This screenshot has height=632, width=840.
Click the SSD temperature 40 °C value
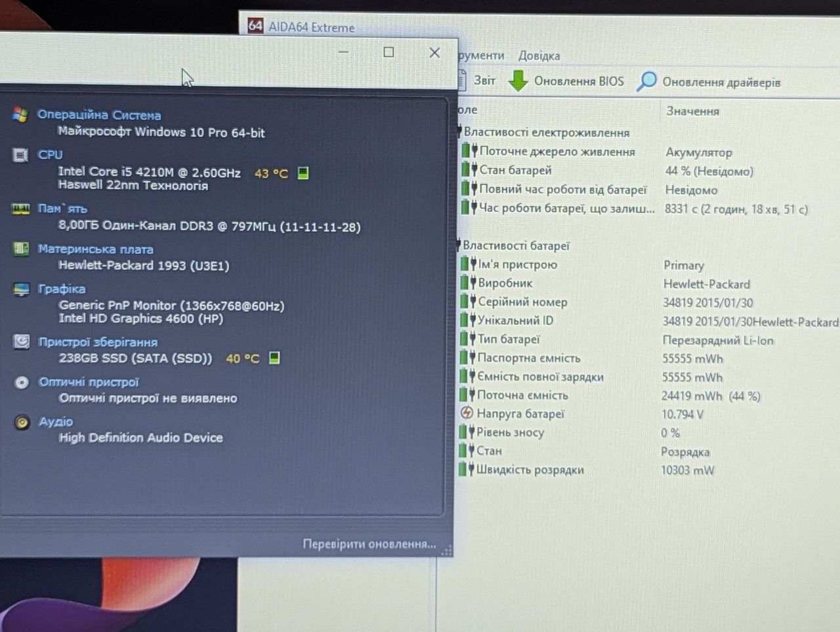(x=243, y=358)
